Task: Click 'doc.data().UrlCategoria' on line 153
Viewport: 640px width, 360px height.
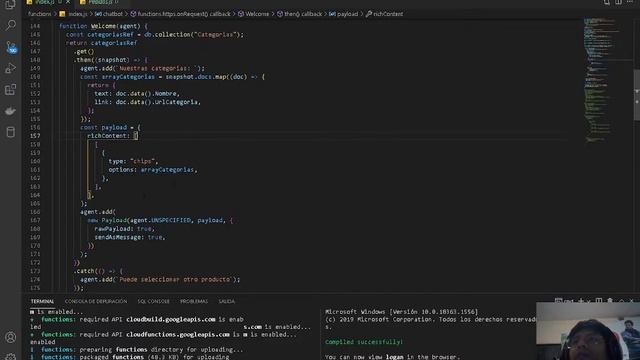Action: [158, 102]
